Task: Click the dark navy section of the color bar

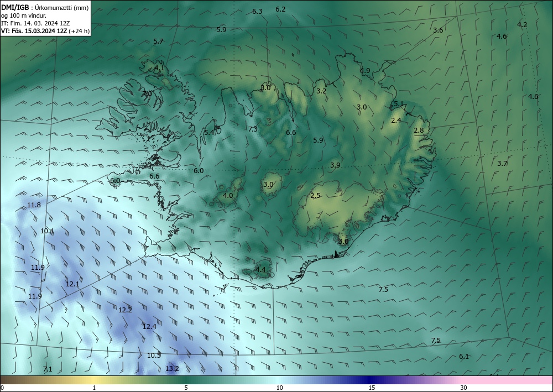Action: (371, 380)
